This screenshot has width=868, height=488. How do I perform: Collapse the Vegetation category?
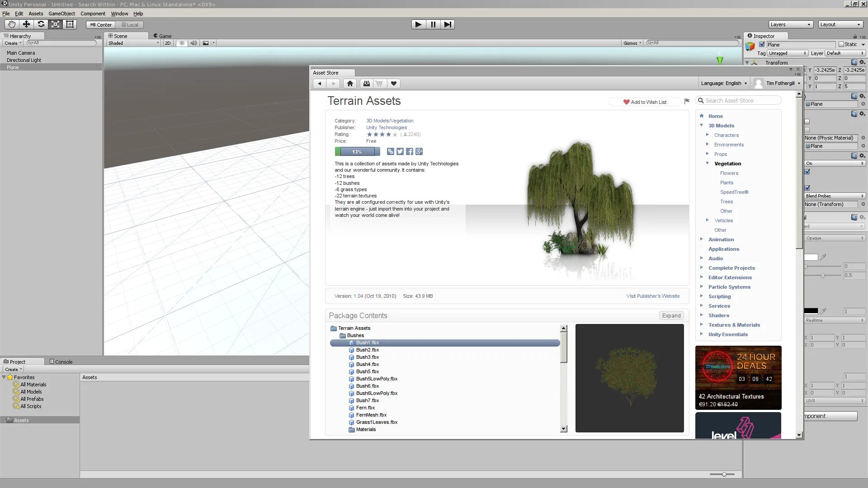pyautogui.click(x=707, y=164)
